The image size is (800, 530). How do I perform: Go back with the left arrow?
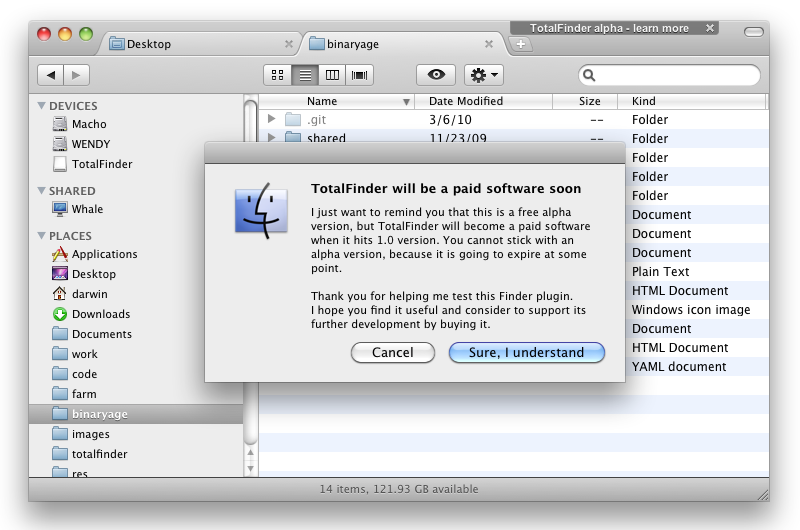coord(51,75)
